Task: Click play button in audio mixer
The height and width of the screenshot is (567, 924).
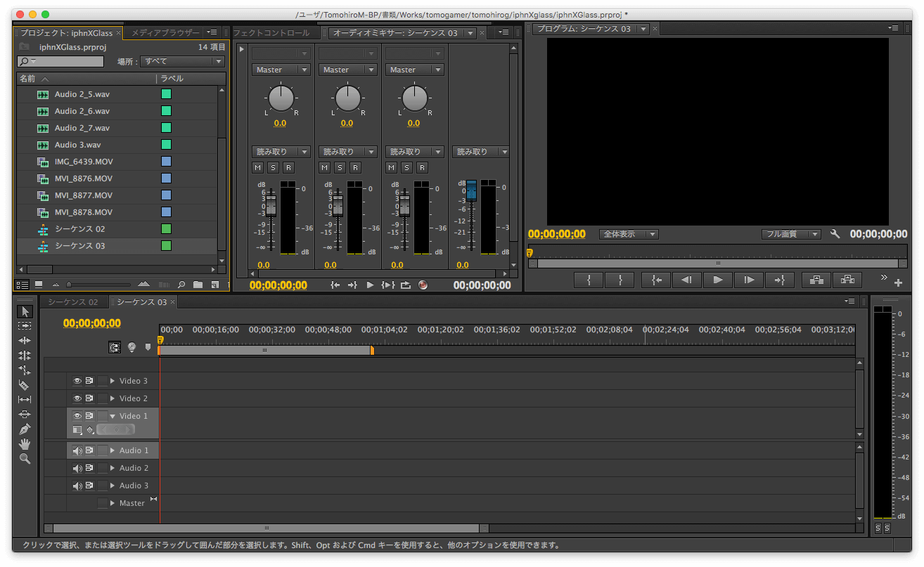Action: [x=371, y=285]
